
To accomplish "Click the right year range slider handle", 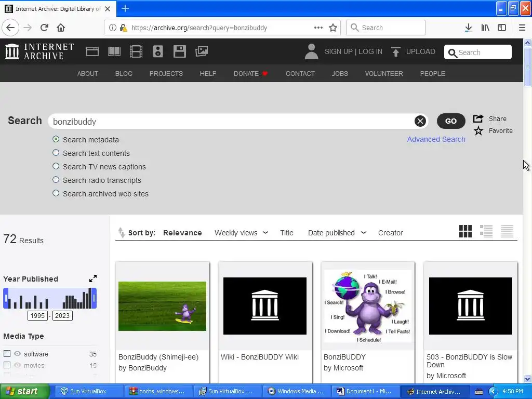I will [x=95, y=298].
